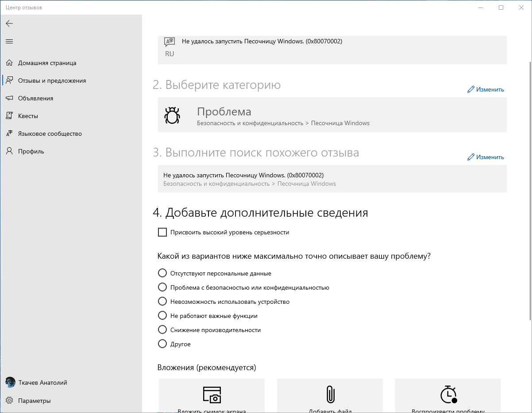532x413 pixels.
Task: Select Проблема с безопасностью или конфиденциальностью
Action: 162,287
